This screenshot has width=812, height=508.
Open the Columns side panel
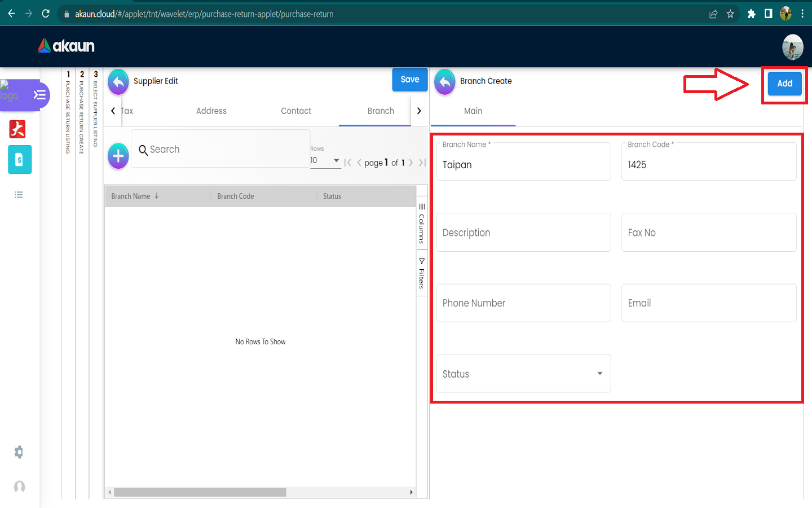click(421, 224)
